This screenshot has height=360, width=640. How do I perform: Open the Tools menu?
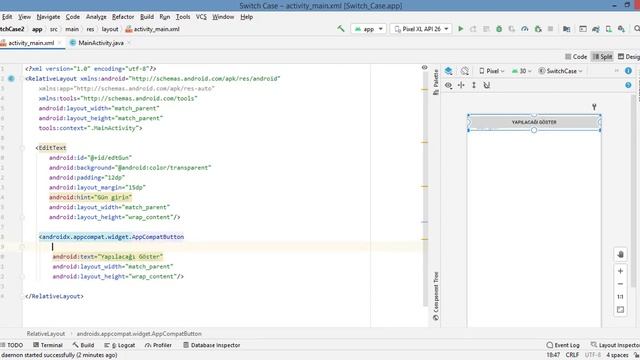183,17
